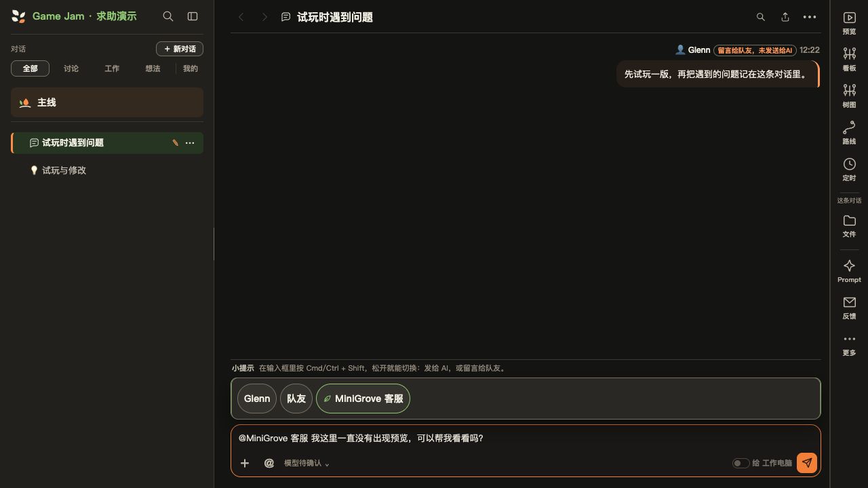Go forward with the right arrow
Viewport: 868px width, 488px height.
click(265, 17)
